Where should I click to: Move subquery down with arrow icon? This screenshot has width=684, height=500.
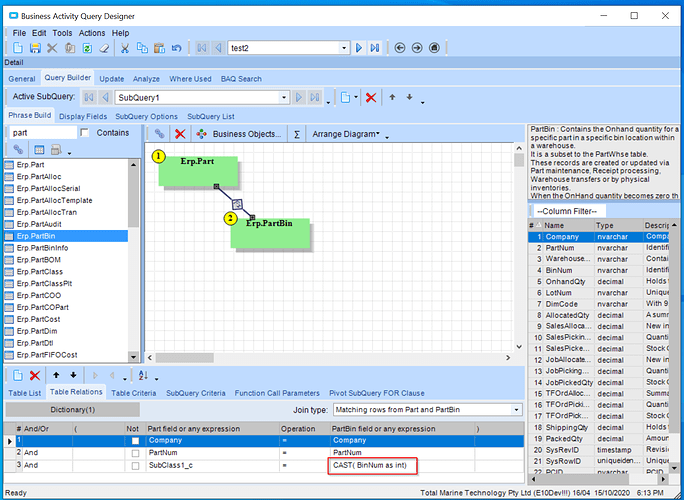tap(409, 97)
